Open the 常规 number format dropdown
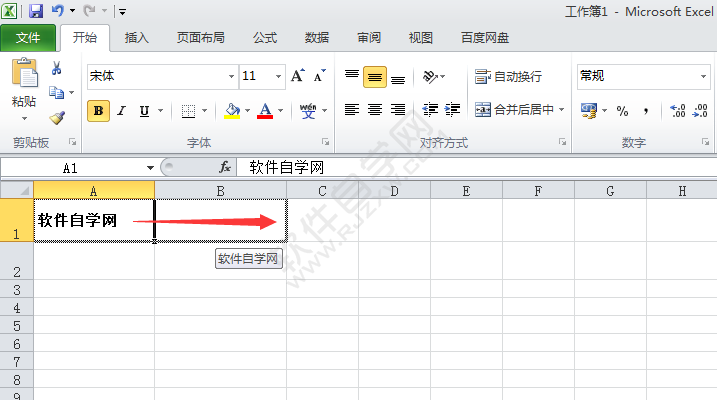Screen dimensions: 717x400 [703, 76]
